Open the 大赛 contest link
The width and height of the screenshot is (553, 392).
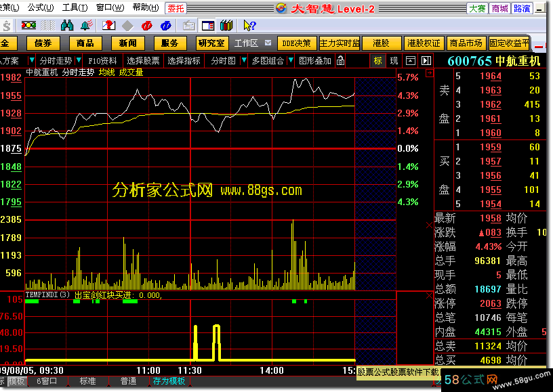click(x=477, y=8)
